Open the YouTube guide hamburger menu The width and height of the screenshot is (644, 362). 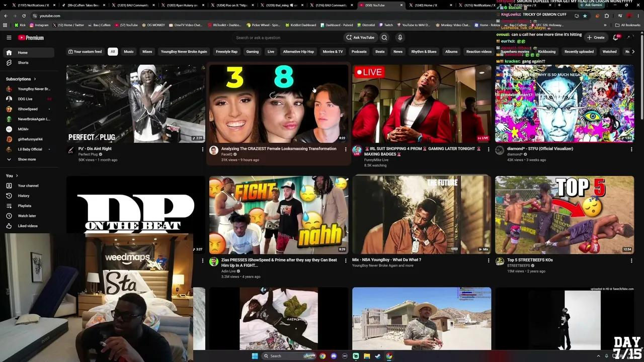coord(9,38)
